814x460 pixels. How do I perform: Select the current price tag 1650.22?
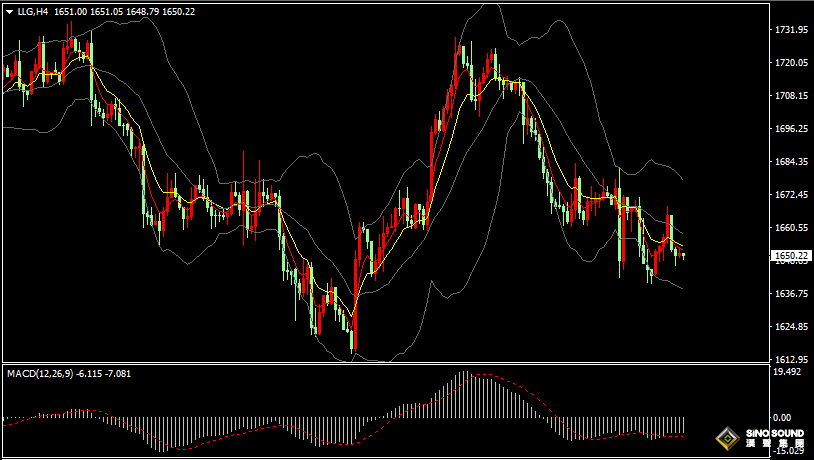(x=791, y=256)
